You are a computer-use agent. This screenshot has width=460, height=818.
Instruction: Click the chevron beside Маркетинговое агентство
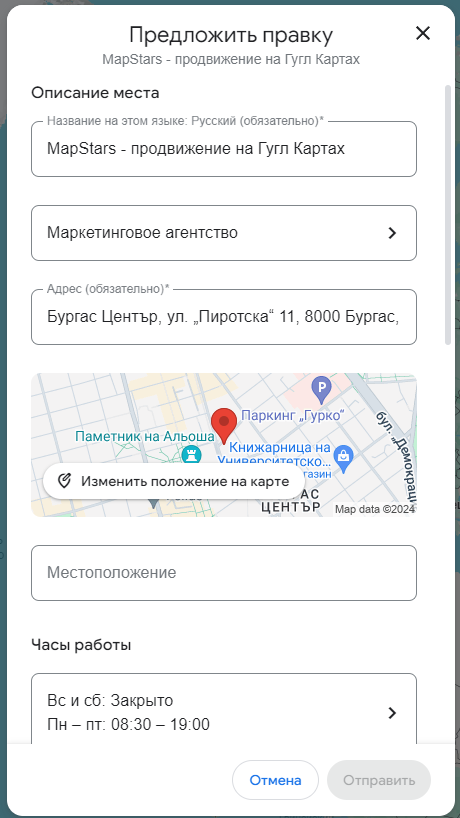[392, 233]
